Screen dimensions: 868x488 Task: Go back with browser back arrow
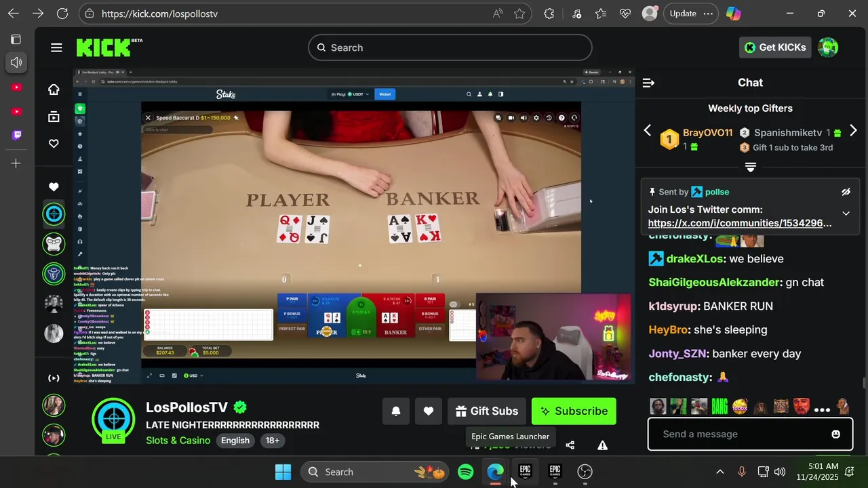point(14,14)
